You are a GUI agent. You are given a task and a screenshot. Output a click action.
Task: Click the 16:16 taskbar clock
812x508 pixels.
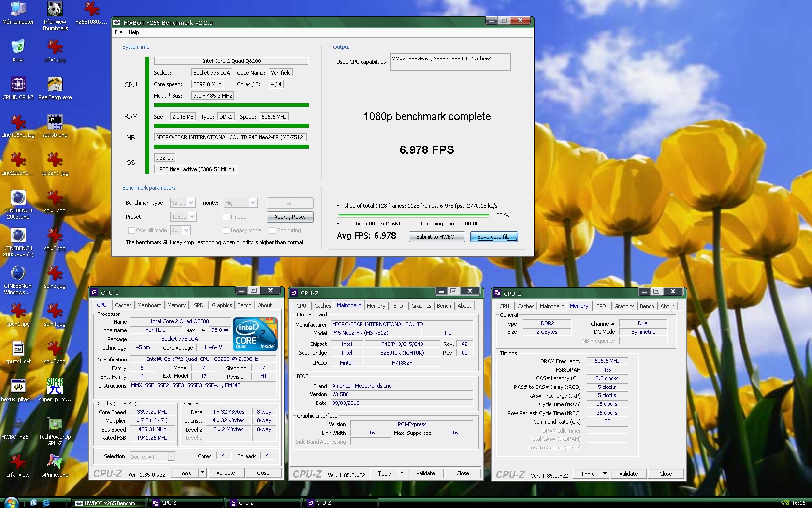(798, 503)
